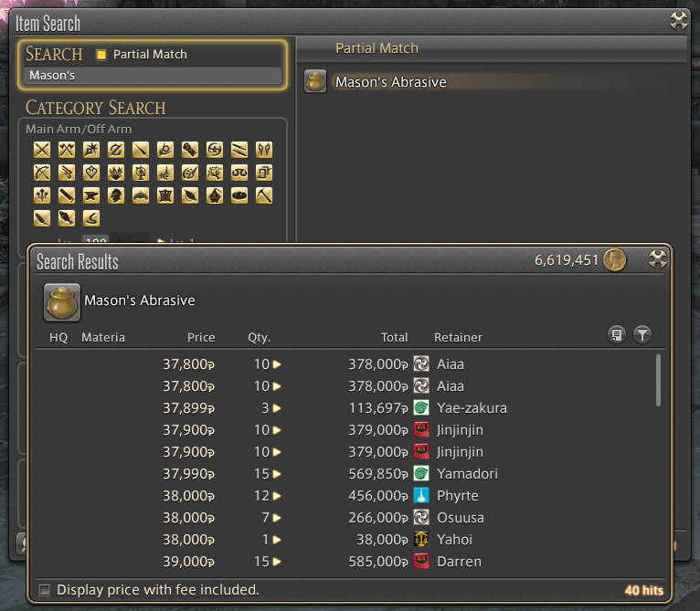The width and height of the screenshot is (700, 611).
Task: Click the city emblem beside Phyrte
Action: [421, 495]
